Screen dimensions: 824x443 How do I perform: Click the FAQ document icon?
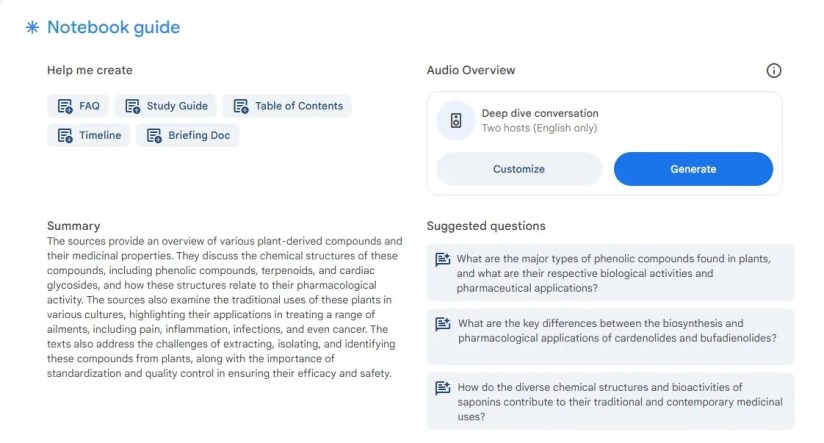(x=65, y=106)
